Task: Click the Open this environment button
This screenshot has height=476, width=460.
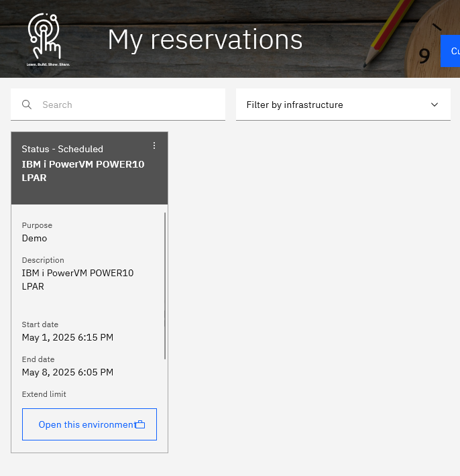Action: tap(89, 424)
